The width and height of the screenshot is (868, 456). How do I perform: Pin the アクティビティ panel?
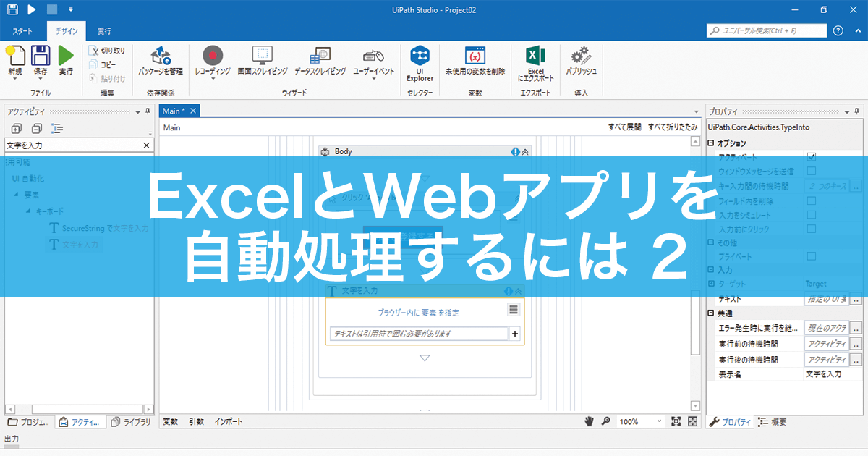[148, 111]
